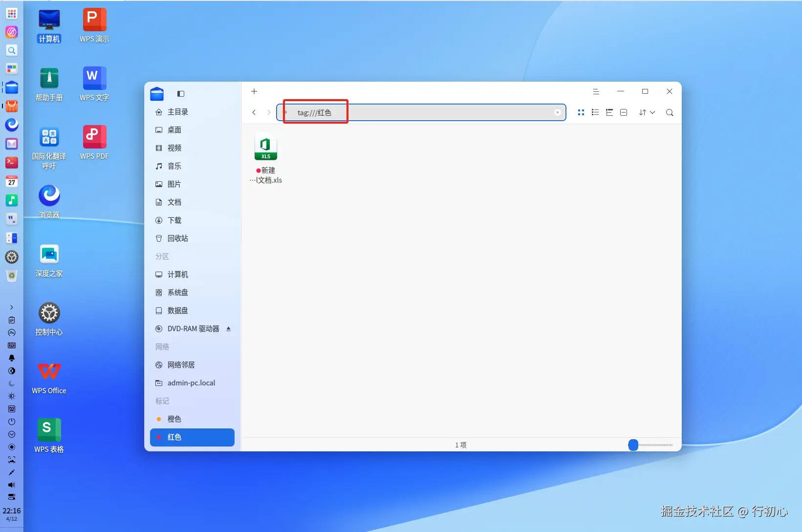Open the calculator in the dock

pyautogui.click(x=12, y=238)
